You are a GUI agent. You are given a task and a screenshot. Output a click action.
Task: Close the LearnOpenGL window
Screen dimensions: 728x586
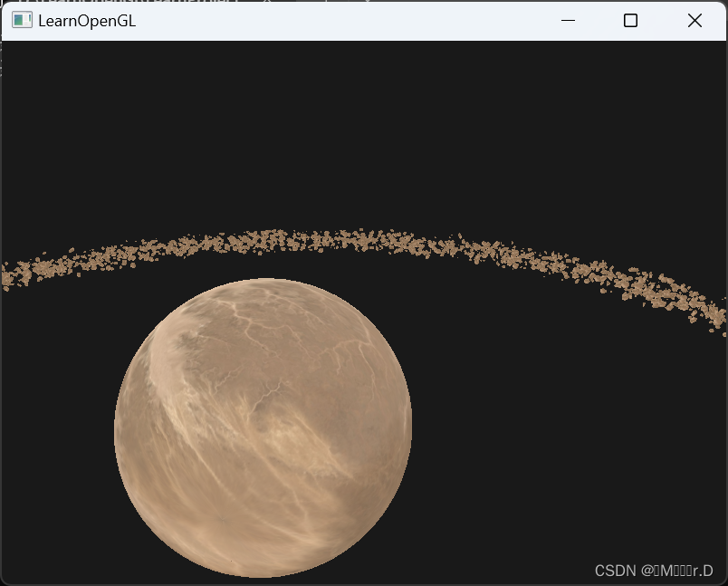point(694,20)
